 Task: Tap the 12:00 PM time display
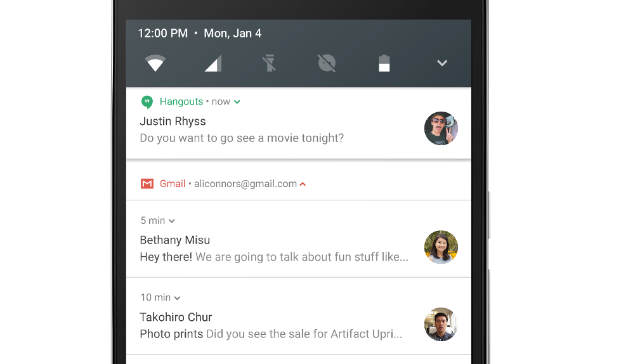[163, 34]
